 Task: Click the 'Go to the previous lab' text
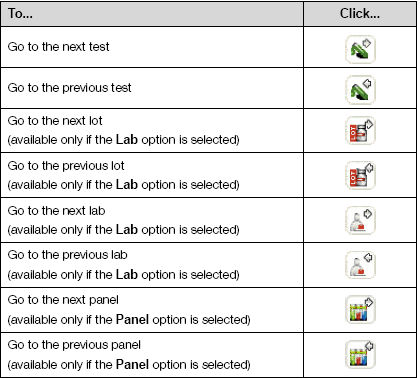coord(67,255)
